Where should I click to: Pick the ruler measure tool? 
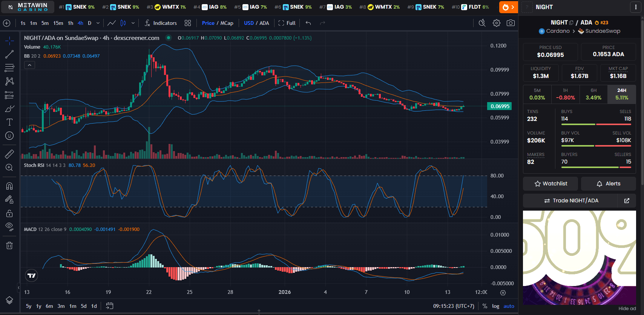[9, 154]
